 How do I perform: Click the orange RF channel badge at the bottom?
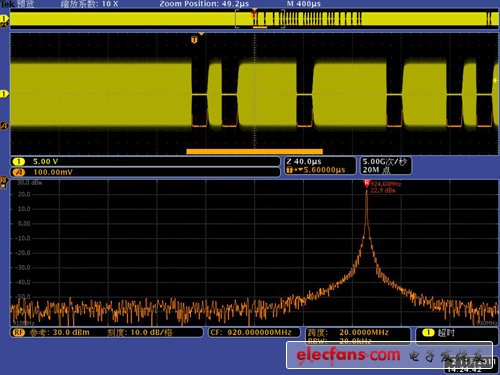[x=18, y=332]
